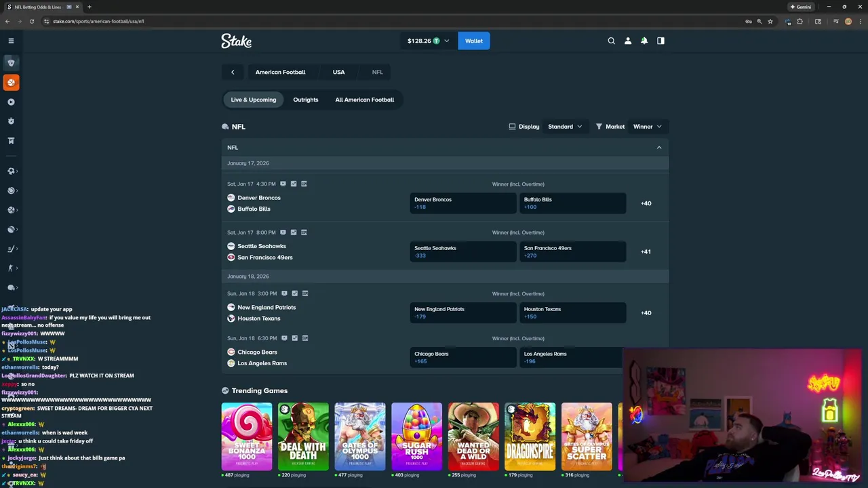Image resolution: width=868 pixels, height=488 pixels.
Task: Open USA breadcrumb
Action: [338, 72]
